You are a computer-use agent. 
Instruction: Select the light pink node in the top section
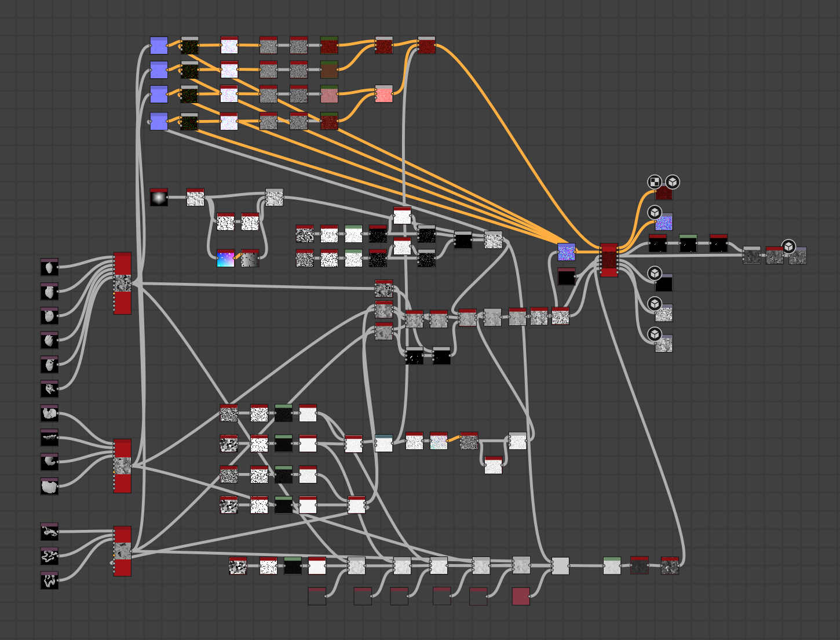click(384, 94)
